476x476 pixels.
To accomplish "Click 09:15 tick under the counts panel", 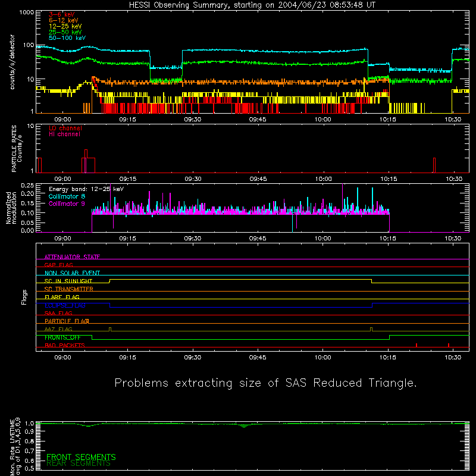I will pyautogui.click(x=127, y=120).
